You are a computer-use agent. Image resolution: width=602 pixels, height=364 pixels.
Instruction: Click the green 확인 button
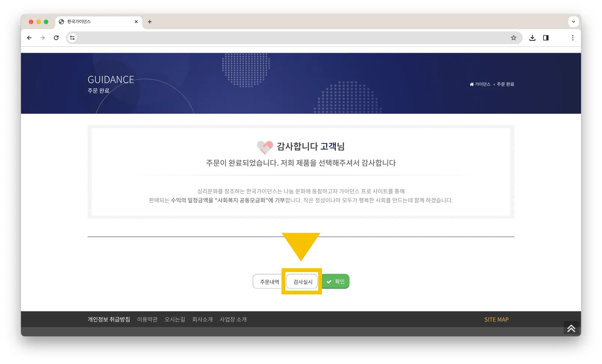[336, 281]
